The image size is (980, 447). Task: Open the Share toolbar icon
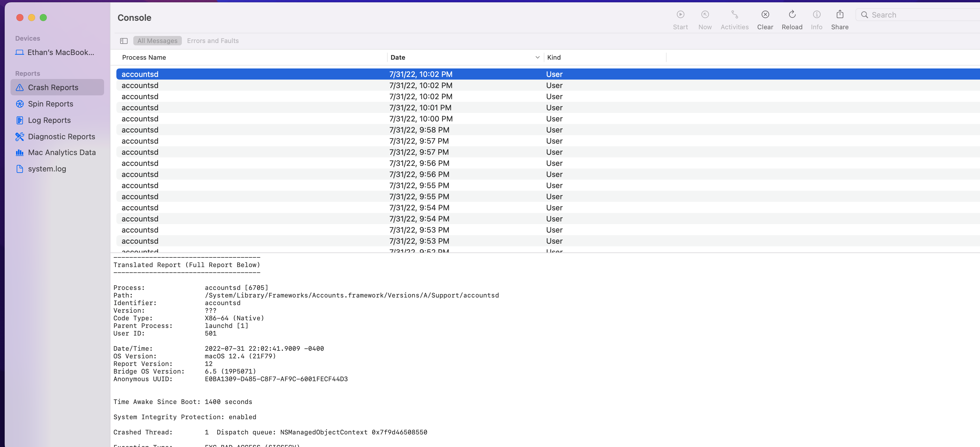coord(840,15)
